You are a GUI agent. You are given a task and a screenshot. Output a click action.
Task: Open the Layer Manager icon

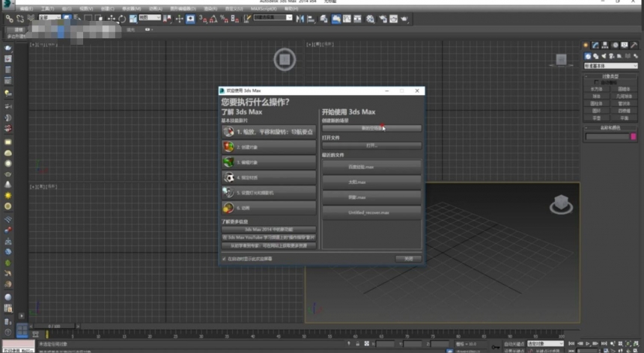323,19
